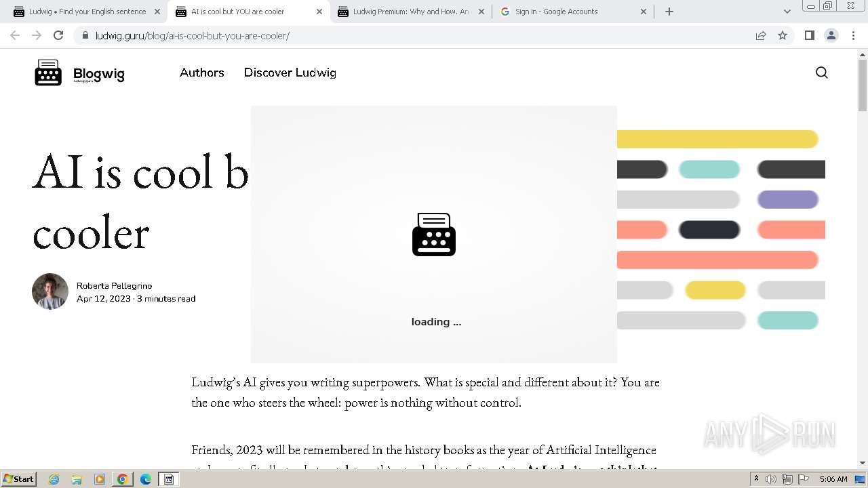Viewport: 868px width, 488px height.
Task: Open a new browser tab with plus button
Action: [x=669, y=12]
